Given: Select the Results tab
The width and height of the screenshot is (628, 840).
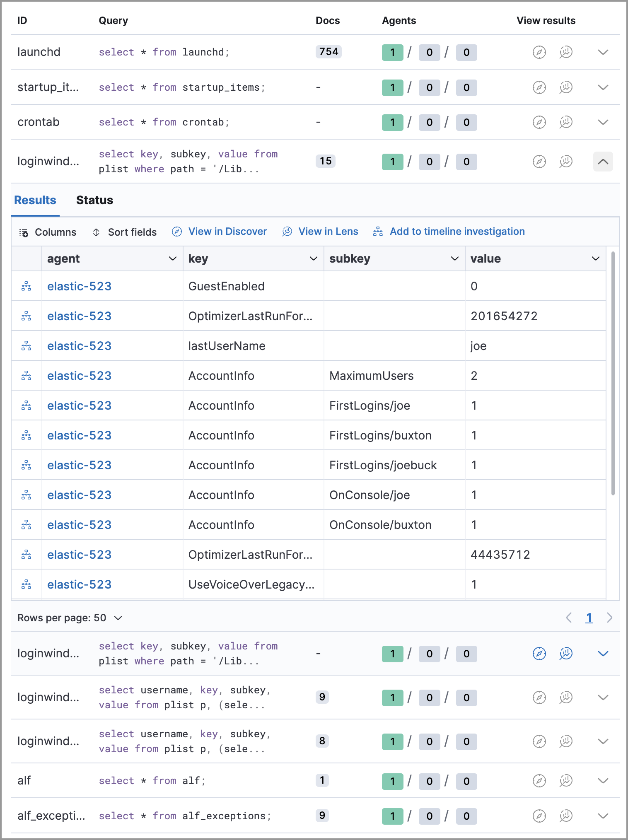Looking at the screenshot, I should coord(35,200).
